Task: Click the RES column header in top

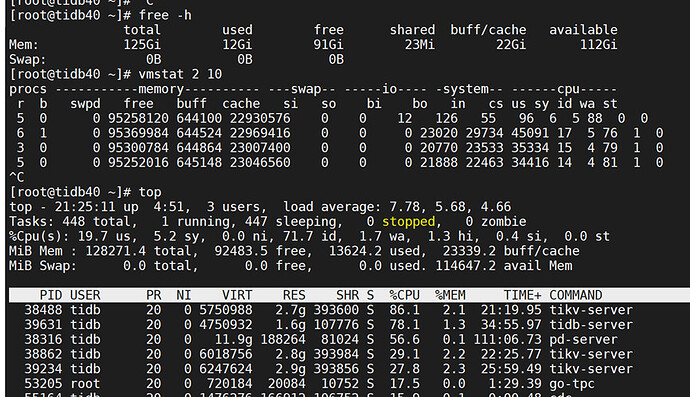Action: (x=294, y=295)
